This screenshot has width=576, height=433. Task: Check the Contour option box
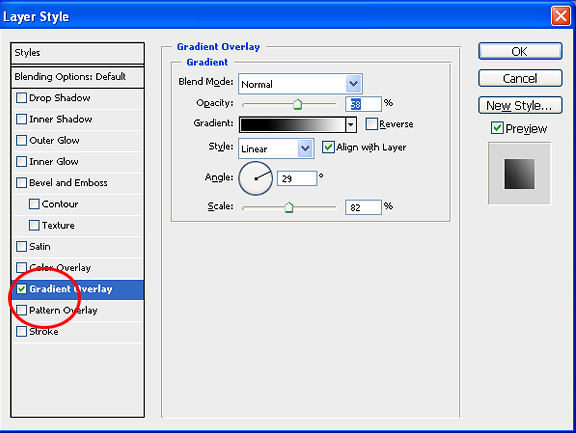34,204
